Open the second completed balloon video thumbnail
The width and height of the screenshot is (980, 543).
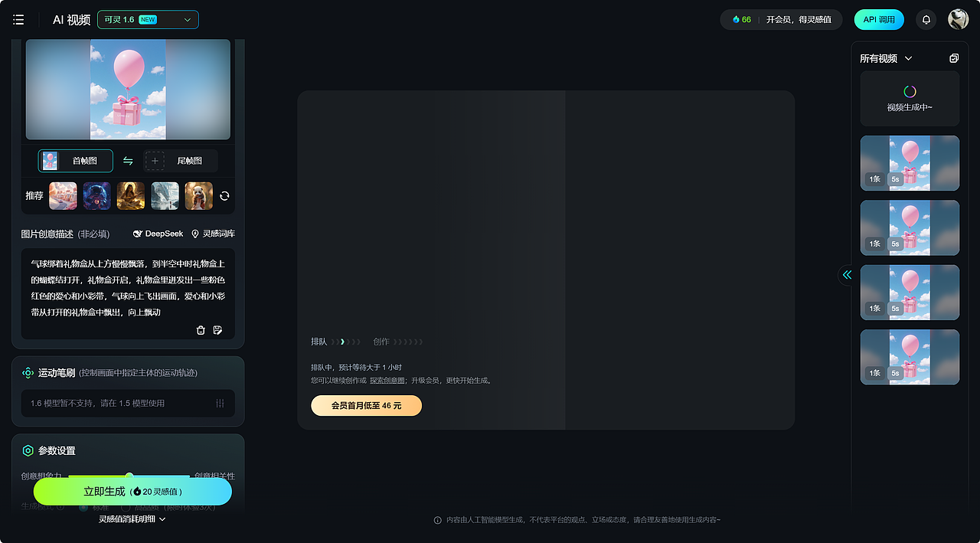tap(910, 227)
